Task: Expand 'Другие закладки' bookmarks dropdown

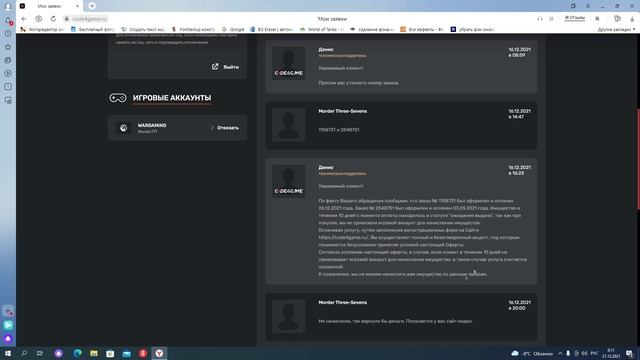Action: tap(616, 29)
